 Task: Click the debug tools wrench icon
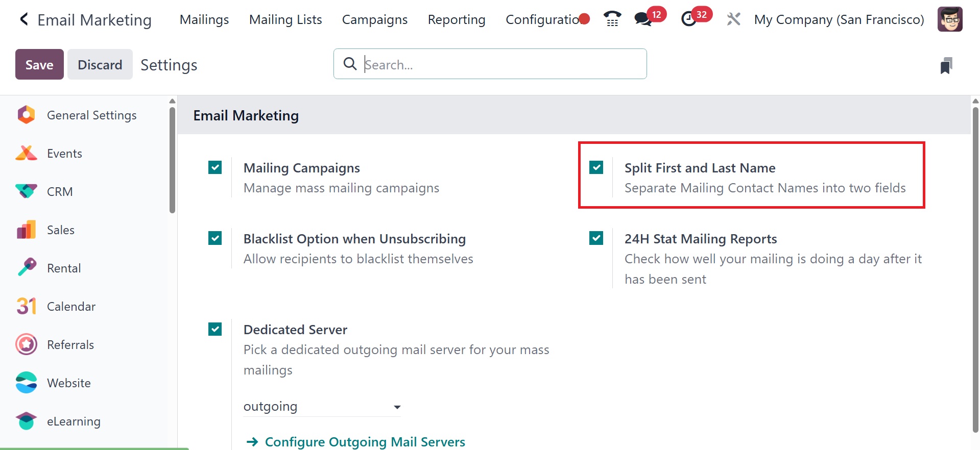pyautogui.click(x=733, y=19)
